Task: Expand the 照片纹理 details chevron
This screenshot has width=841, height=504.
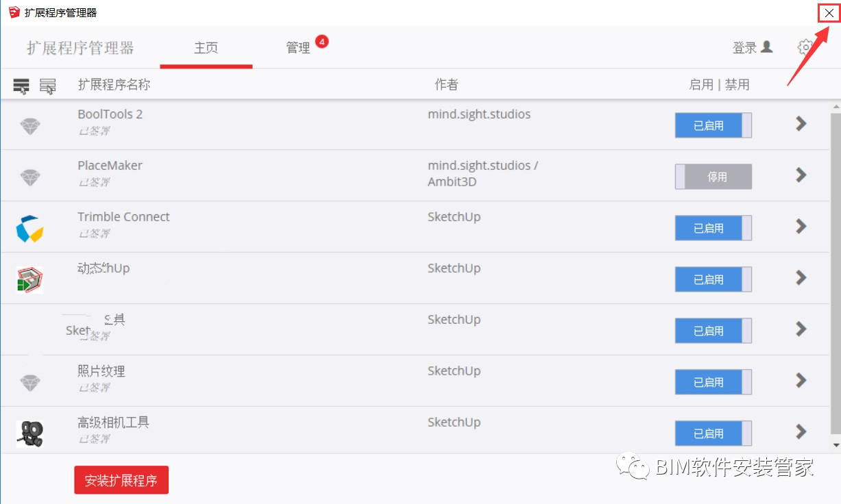Action: click(x=801, y=380)
